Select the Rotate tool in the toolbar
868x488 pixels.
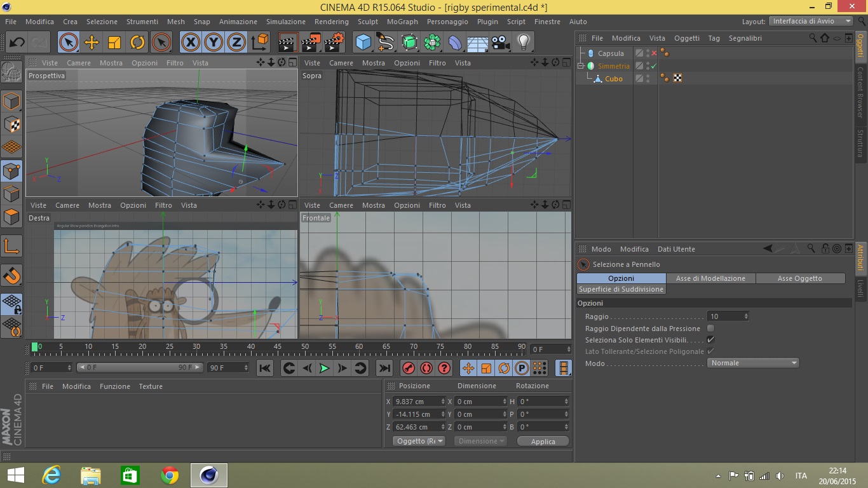tap(137, 43)
